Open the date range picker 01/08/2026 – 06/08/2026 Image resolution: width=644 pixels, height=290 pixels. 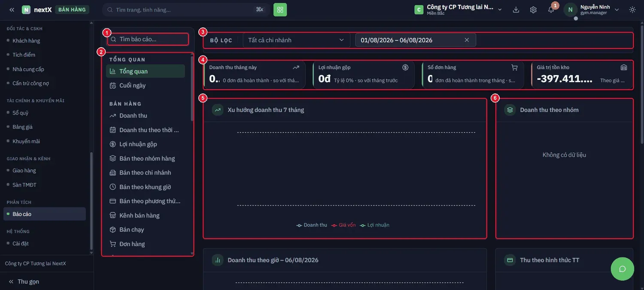click(416, 40)
